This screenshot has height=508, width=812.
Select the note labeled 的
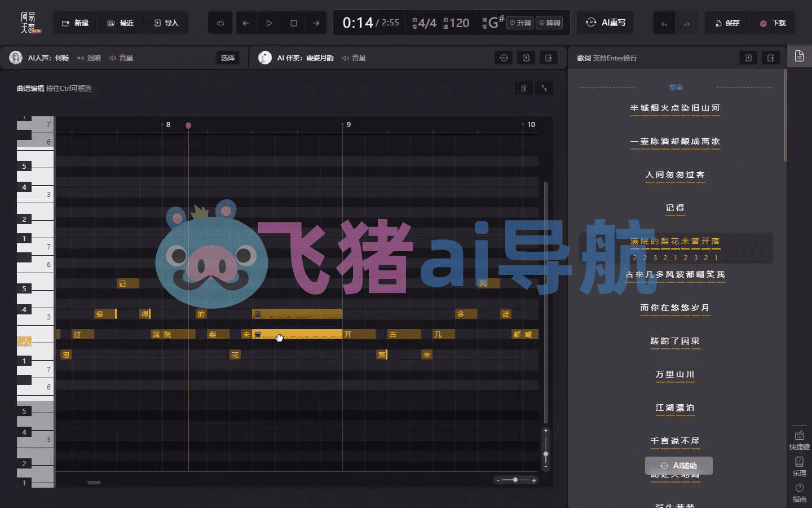click(x=201, y=314)
